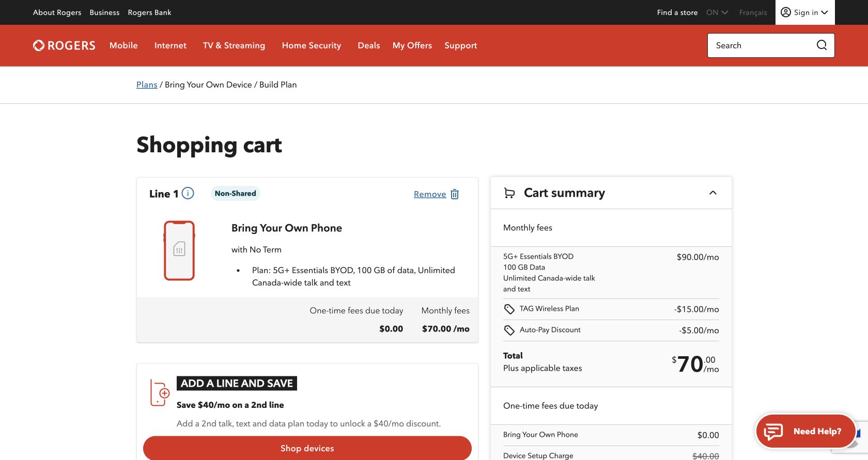Image resolution: width=868 pixels, height=460 pixels.
Task: Open the Line 1 info icon
Action: pos(188,193)
